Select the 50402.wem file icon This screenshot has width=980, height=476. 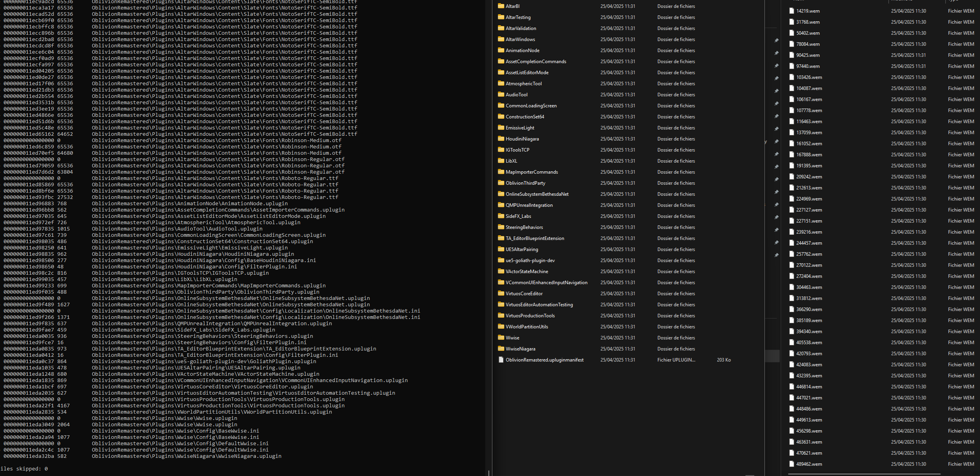coord(791,33)
